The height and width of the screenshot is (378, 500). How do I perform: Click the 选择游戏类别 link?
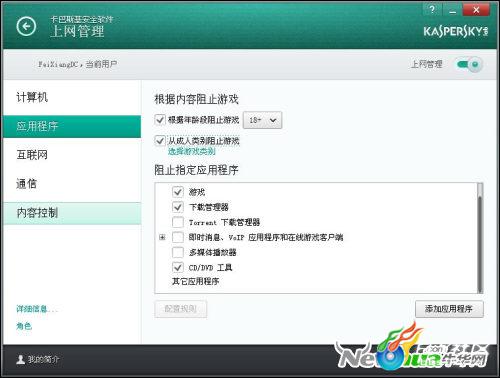(192, 151)
